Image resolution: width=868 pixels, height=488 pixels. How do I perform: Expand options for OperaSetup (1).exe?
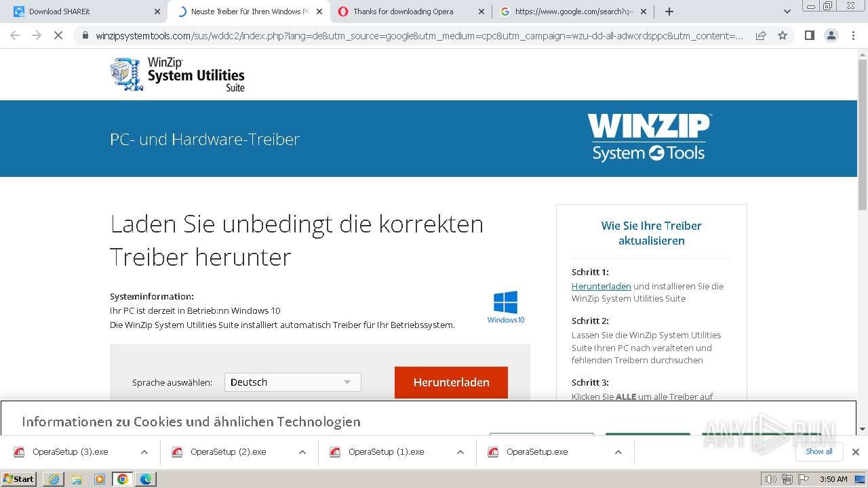[x=460, y=452]
